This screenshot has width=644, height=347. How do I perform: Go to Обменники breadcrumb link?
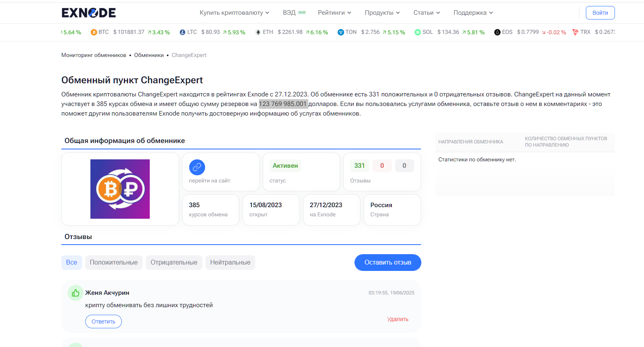[149, 55]
